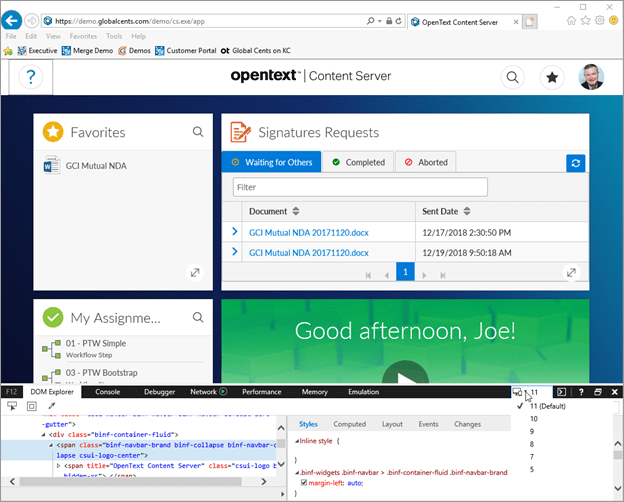Open the Content Server help question mark
Image resolution: width=624 pixels, height=502 pixels.
(31, 77)
